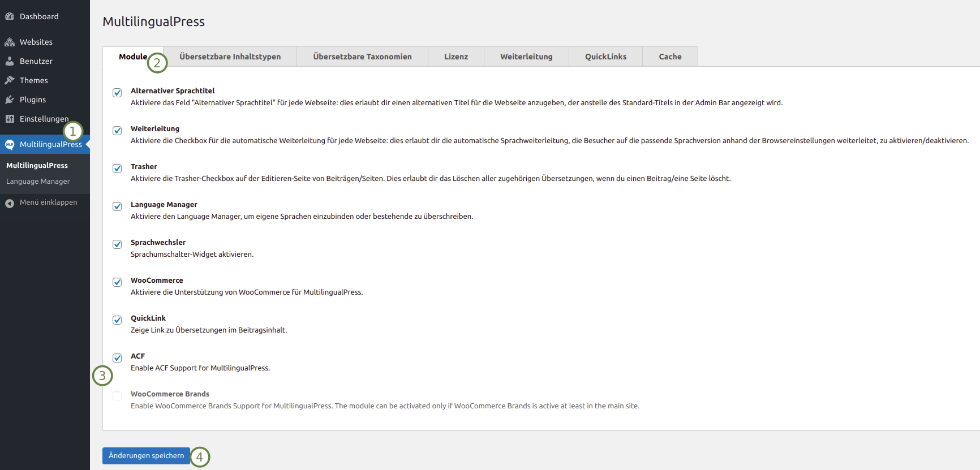Open the Lizenz tab
Screen dimensions: 980x470
[x=456, y=57]
